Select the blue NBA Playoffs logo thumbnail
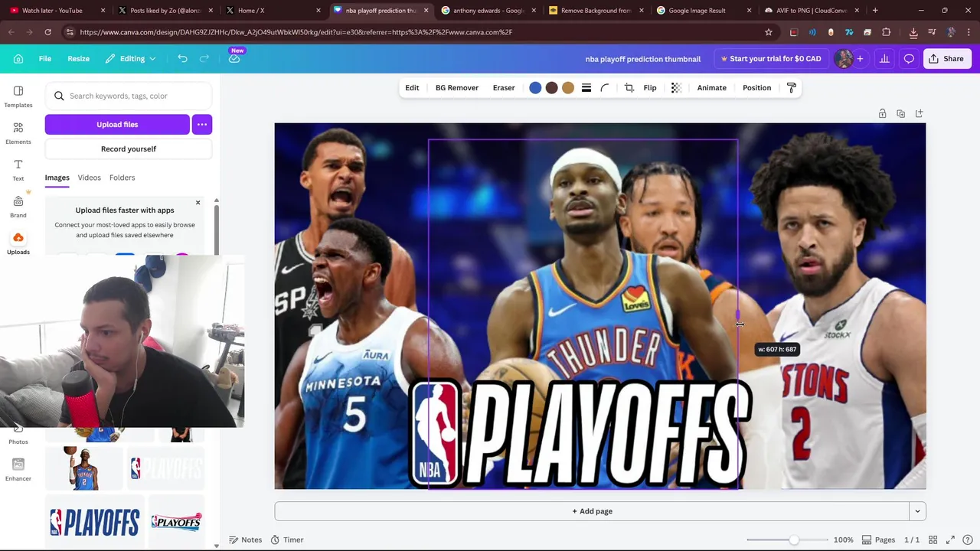This screenshot has width=980, height=551. point(94,522)
